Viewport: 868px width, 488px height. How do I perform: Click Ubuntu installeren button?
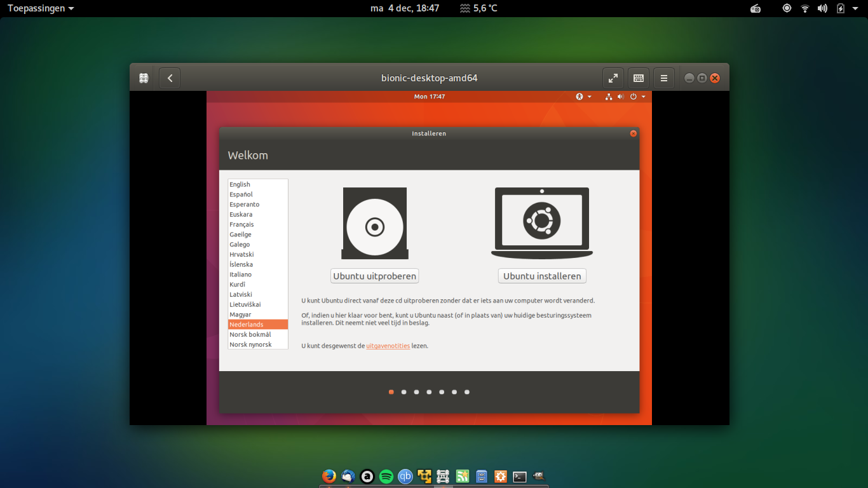(542, 276)
